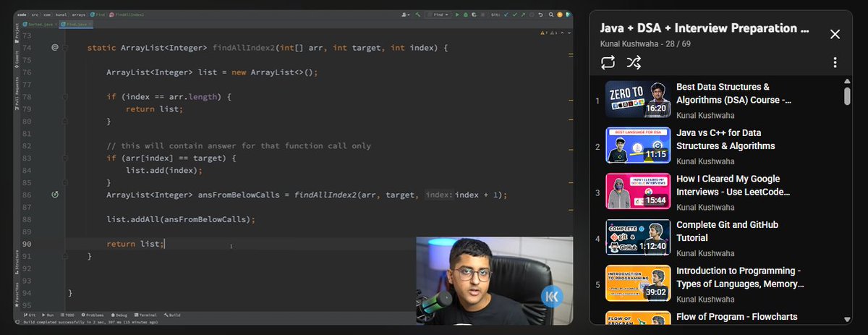Open playlist title 'Java + DSA + Interview Preparation'
This screenshot has width=868, height=335.
click(705, 28)
